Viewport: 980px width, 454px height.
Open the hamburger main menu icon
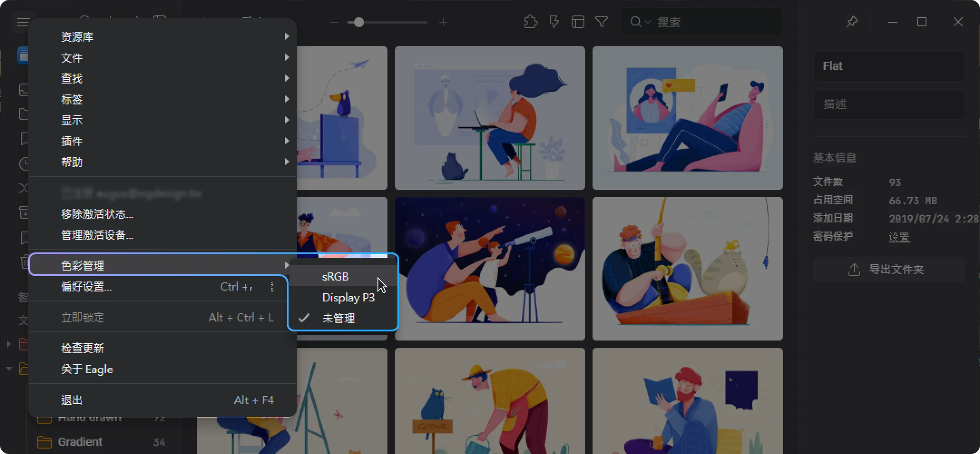[x=23, y=22]
